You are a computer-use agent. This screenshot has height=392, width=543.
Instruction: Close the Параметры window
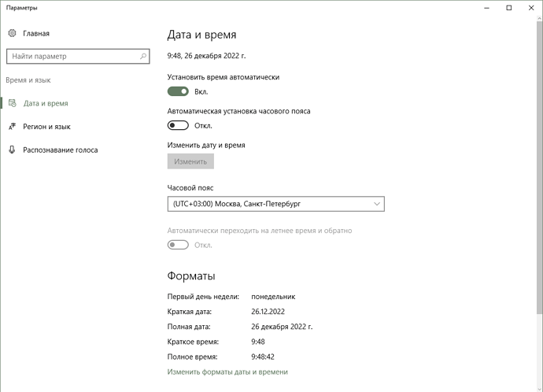pos(531,8)
